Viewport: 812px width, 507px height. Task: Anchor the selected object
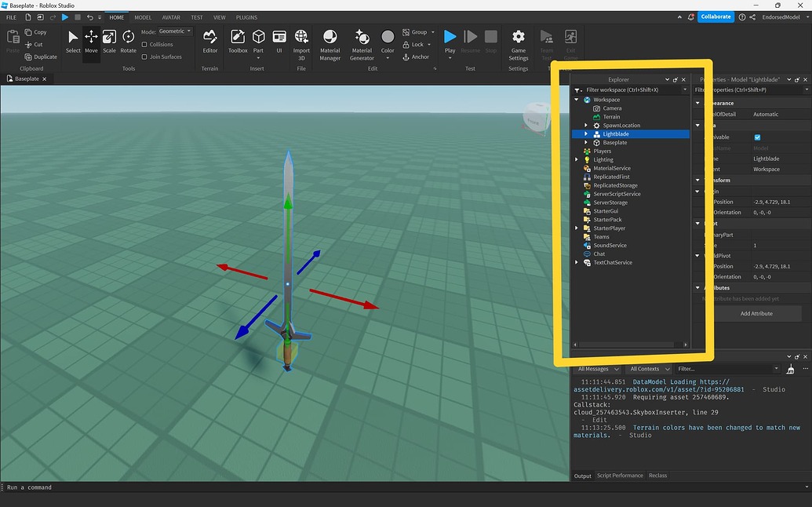417,57
